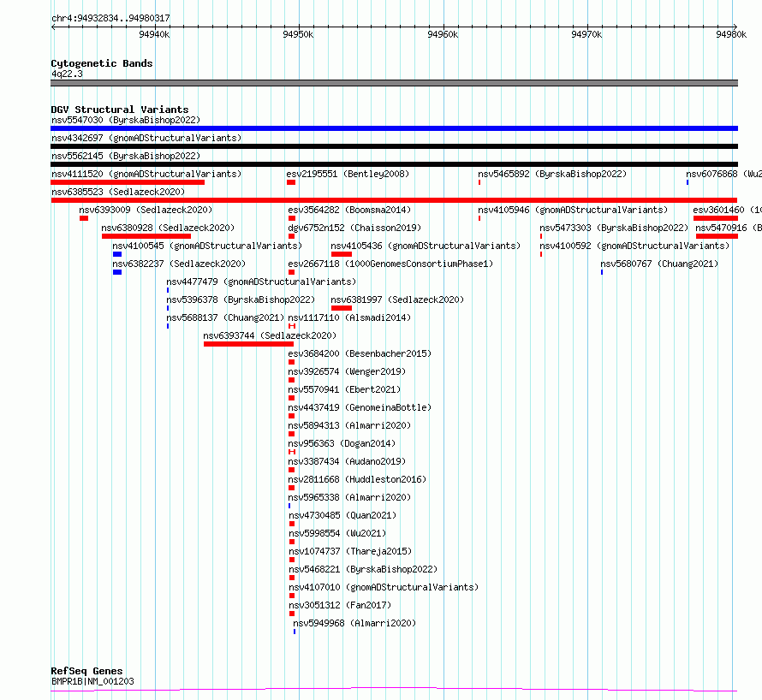Image resolution: width=762 pixels, height=700 pixels.
Task: Click the RefSeq Genes track heading
Action: [x=86, y=671]
